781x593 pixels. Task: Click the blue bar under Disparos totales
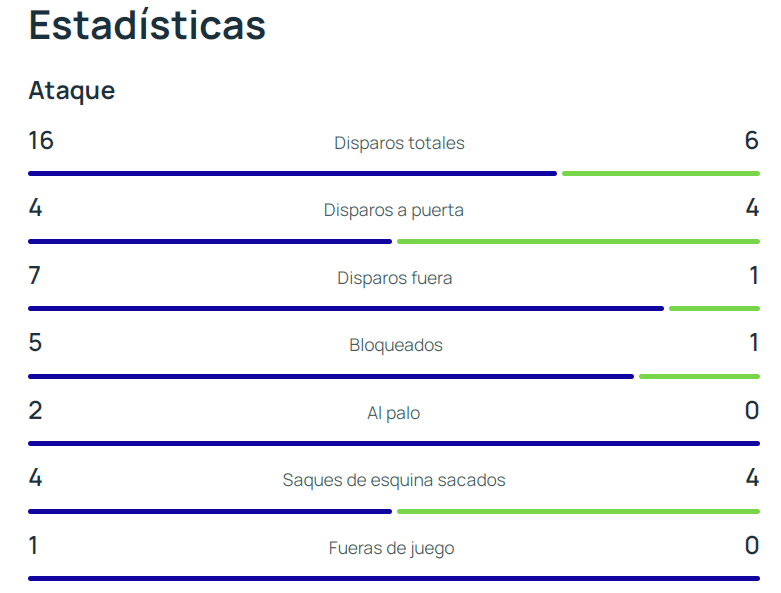click(292, 174)
